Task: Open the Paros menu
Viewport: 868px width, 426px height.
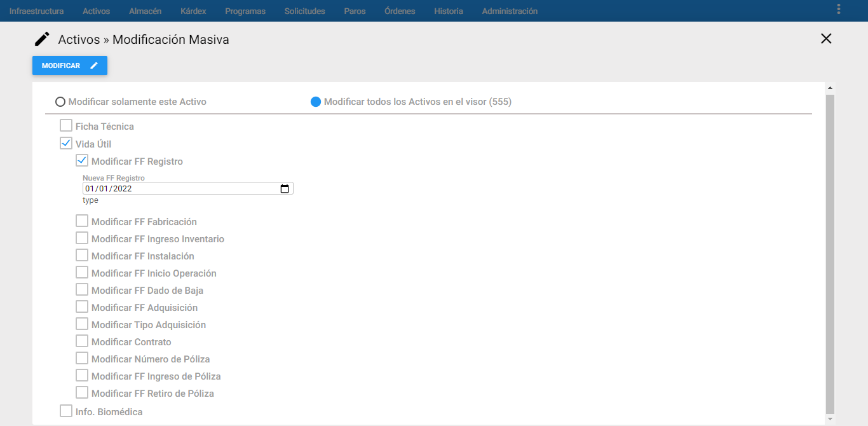Action: tap(355, 11)
